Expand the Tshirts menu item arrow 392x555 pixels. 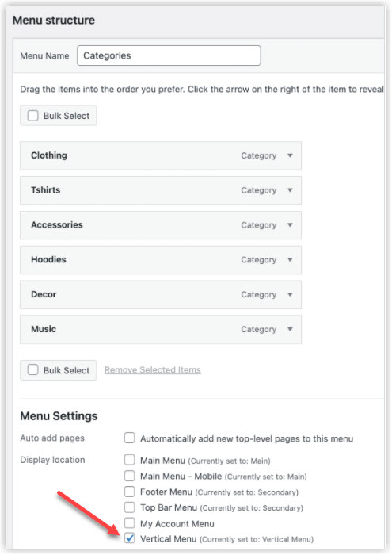coord(290,190)
